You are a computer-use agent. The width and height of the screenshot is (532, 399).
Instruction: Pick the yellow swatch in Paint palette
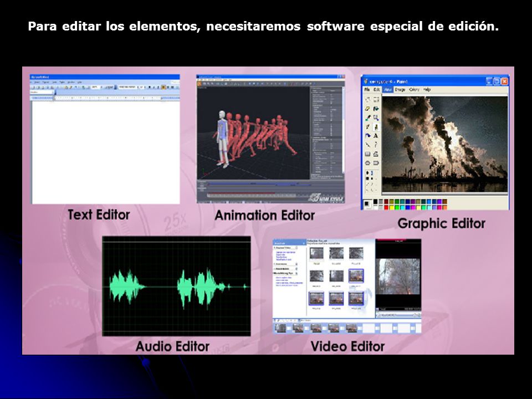(x=392, y=208)
